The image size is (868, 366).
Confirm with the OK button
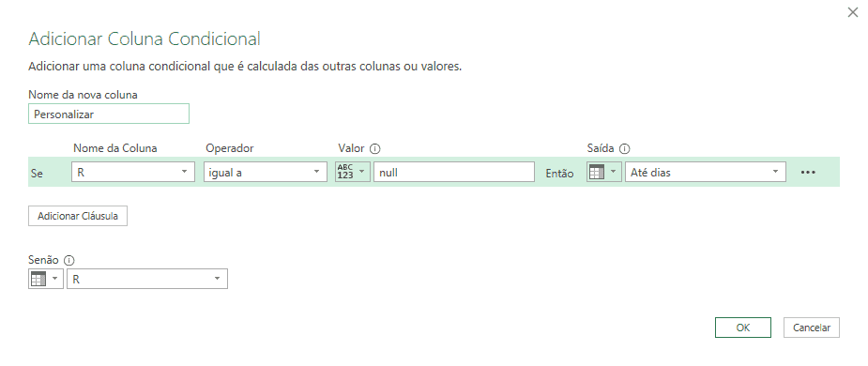[743, 328]
